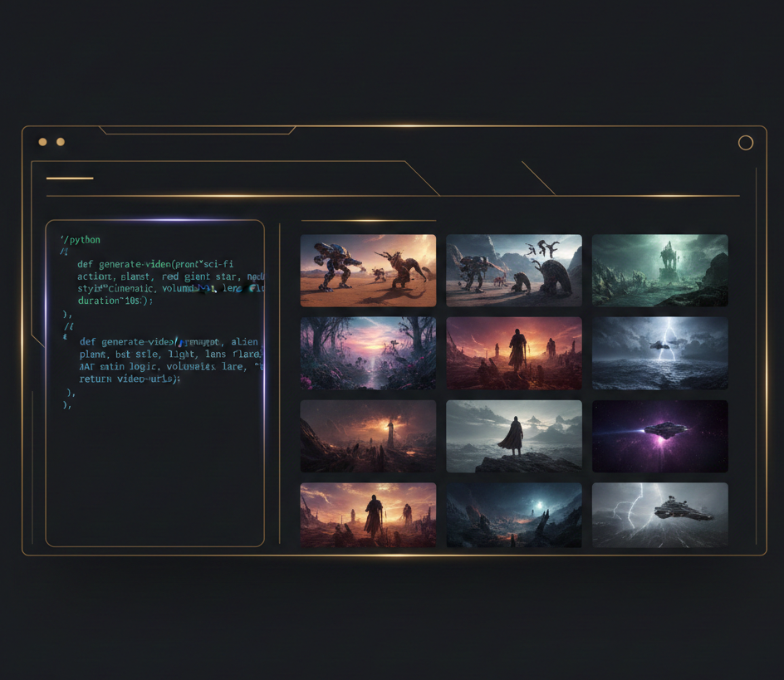Open the spaceship in purple nebula thumbnail
Screen dimensions: 784x680
click(659, 436)
